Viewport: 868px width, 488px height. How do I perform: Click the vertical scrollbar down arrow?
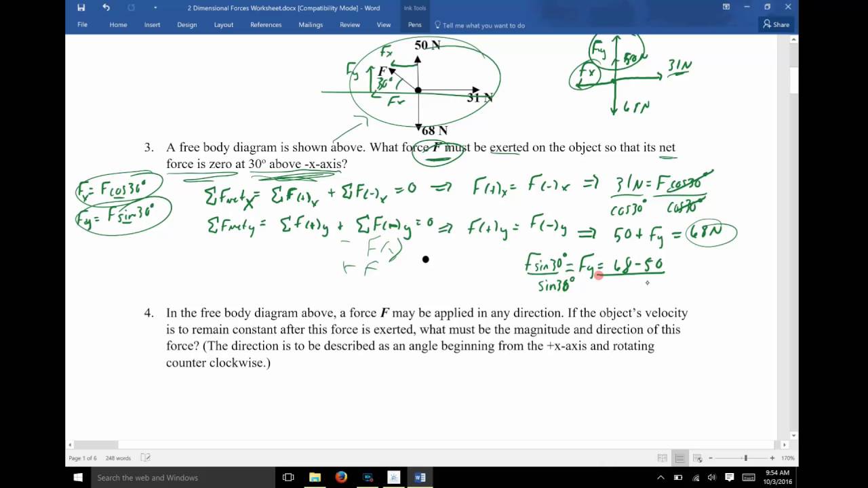(794, 435)
